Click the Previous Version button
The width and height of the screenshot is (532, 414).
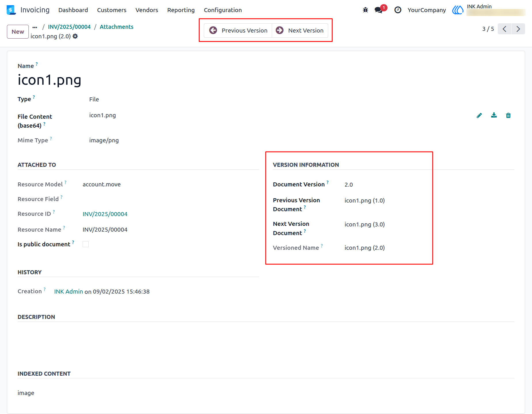pos(238,31)
